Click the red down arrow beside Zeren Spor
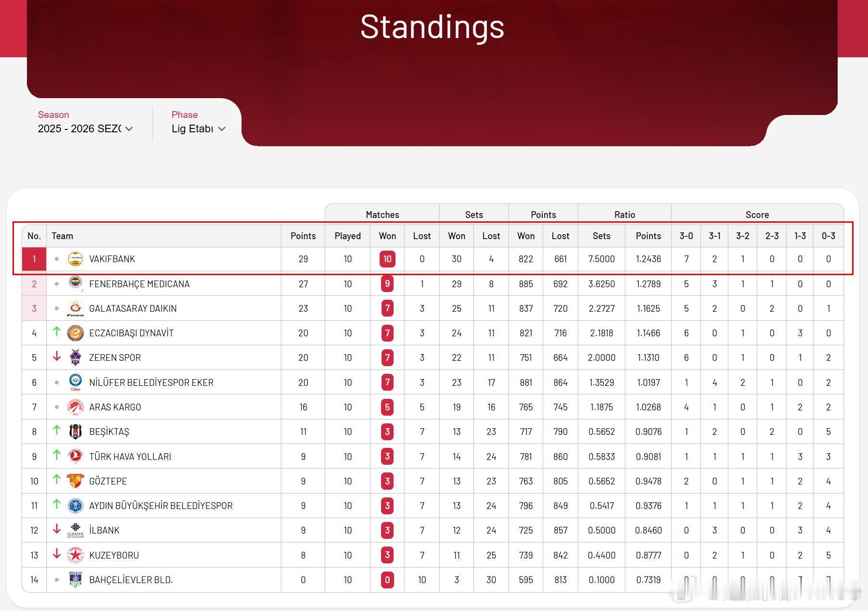Viewport: 868px width, 611px height. [57, 356]
